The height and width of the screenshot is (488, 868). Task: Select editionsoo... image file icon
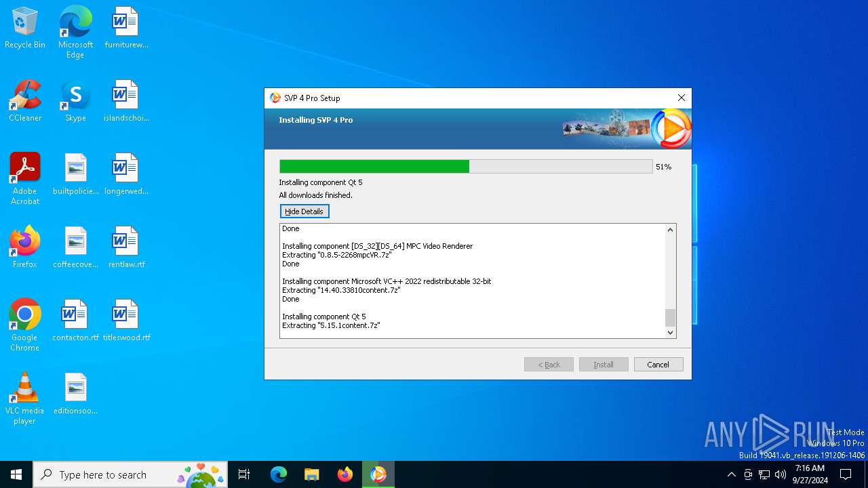click(x=75, y=394)
